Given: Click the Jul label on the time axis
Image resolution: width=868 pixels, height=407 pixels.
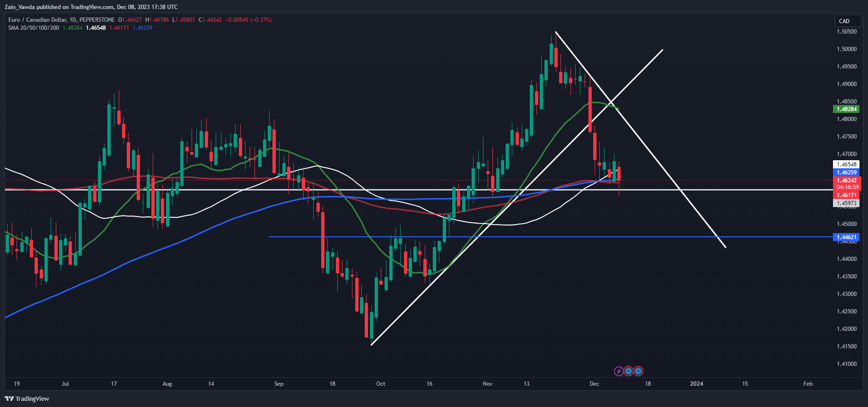Looking at the screenshot, I should click(x=65, y=384).
